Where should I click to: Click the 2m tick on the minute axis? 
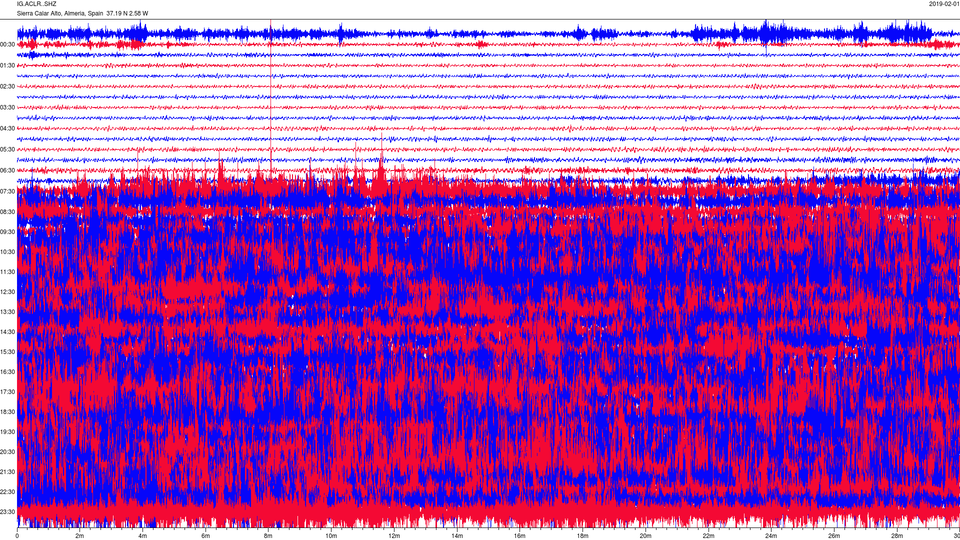pos(80,536)
